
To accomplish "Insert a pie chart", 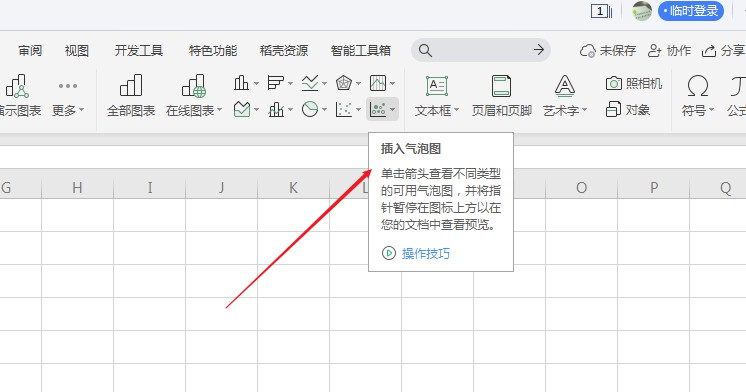I will tap(310, 110).
